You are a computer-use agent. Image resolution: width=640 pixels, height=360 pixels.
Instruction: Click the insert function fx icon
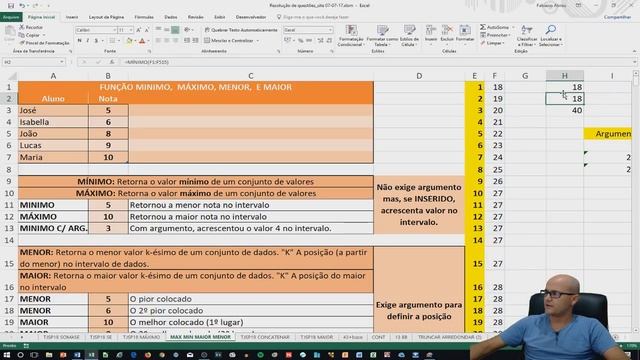[112, 62]
